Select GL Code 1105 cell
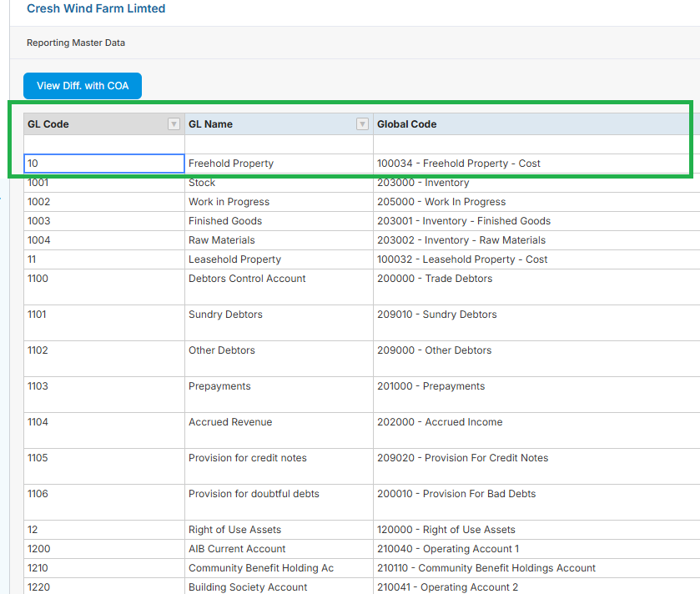This screenshot has width=700, height=594. point(104,466)
